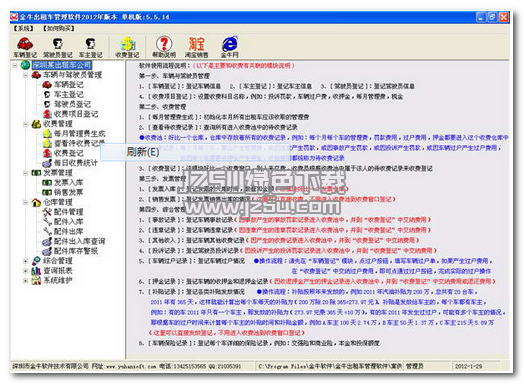Click the icon beside 收费项目登记

coord(47,114)
